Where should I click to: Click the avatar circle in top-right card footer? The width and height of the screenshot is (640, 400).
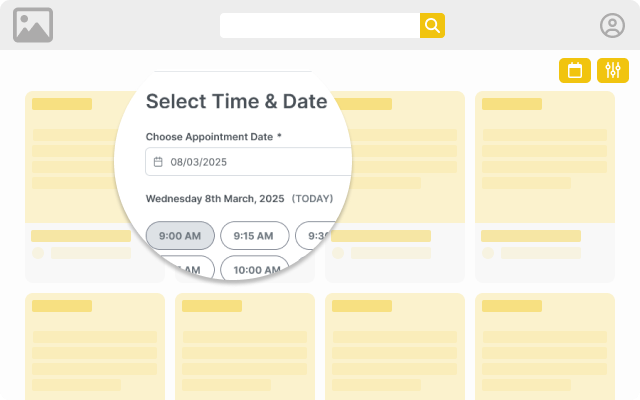[x=488, y=253]
